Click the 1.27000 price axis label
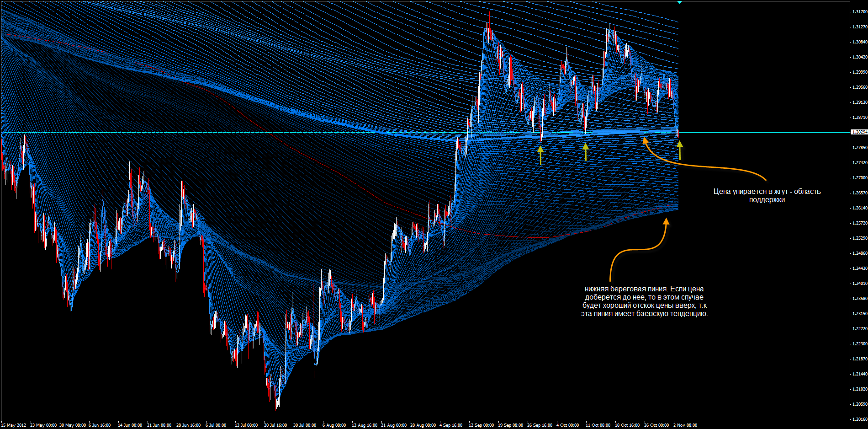This screenshot has height=429, width=868. point(860,178)
